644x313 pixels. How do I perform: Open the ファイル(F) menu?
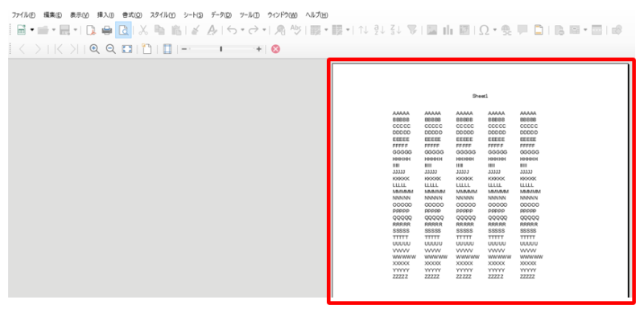click(23, 15)
